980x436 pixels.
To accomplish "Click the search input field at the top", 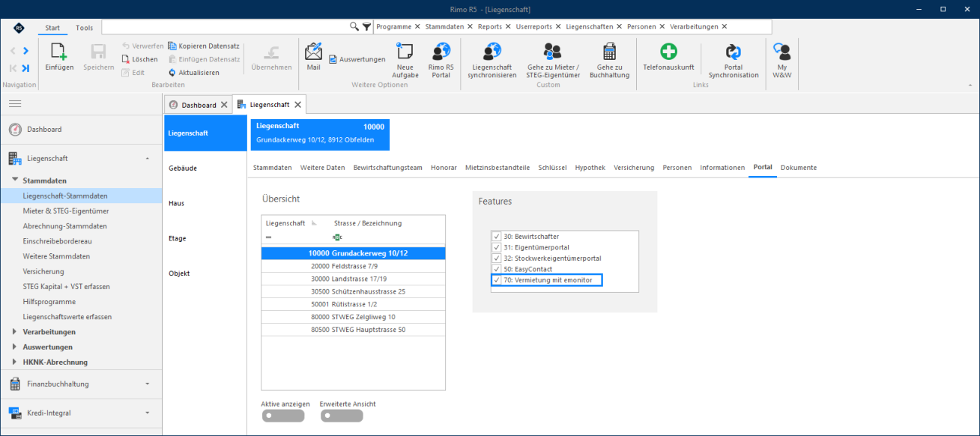I will 226,26.
